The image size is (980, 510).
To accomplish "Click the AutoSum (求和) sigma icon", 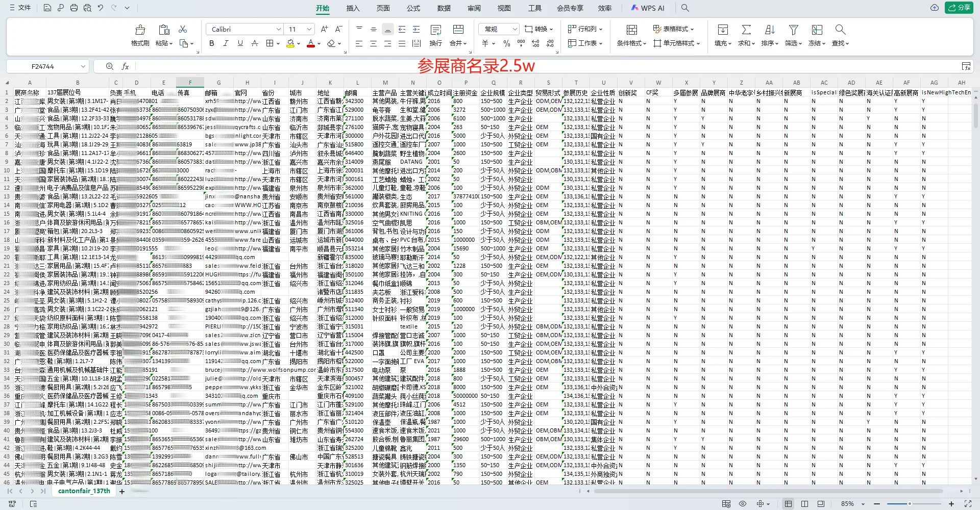I will tap(746, 30).
